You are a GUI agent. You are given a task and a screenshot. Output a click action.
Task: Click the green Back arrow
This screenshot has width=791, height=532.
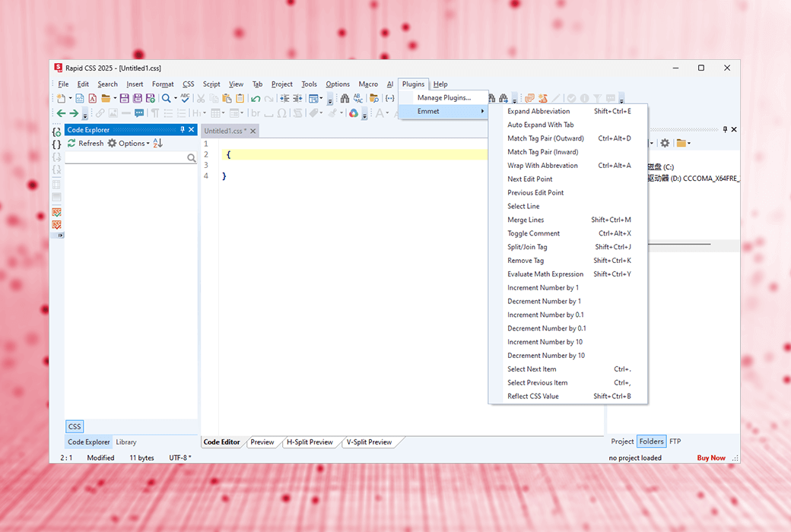tap(61, 113)
